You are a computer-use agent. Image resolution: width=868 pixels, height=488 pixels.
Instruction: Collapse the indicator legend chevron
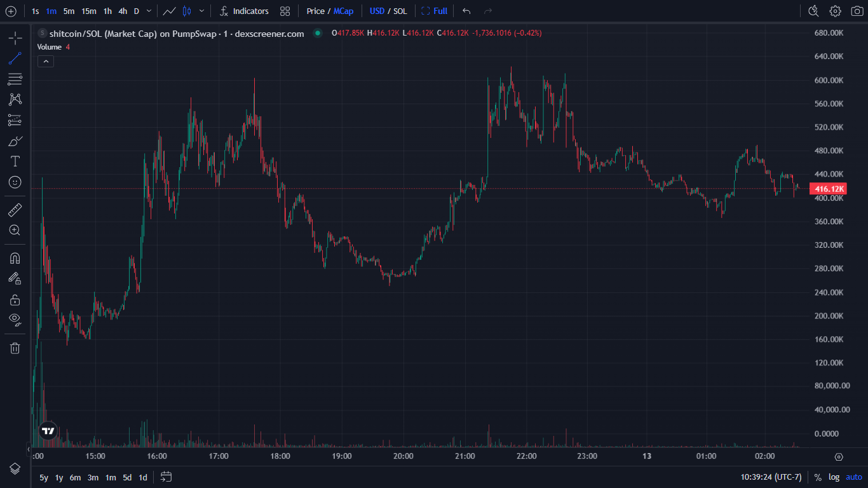(x=46, y=61)
